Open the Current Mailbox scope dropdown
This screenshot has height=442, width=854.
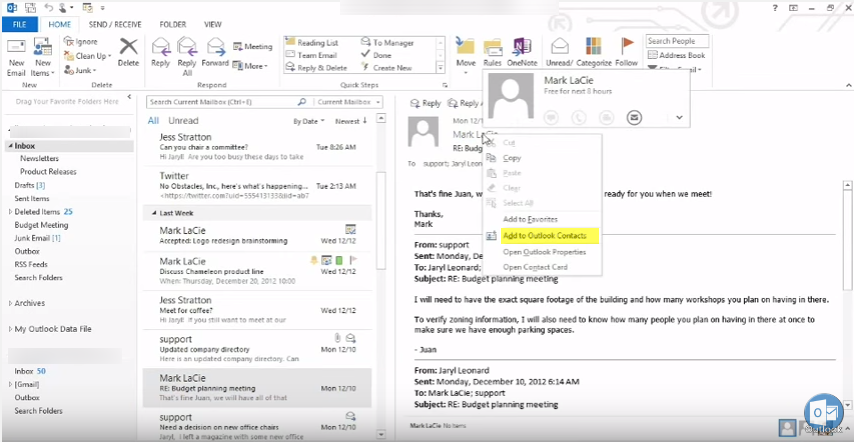point(349,102)
